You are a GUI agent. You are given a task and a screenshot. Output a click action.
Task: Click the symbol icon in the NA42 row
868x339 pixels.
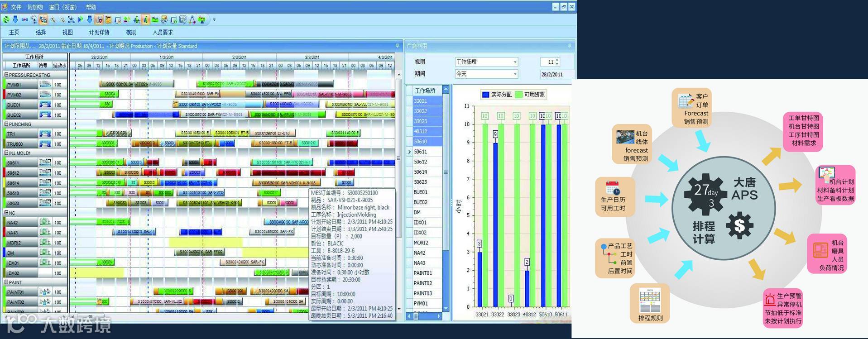pyautogui.click(x=45, y=222)
